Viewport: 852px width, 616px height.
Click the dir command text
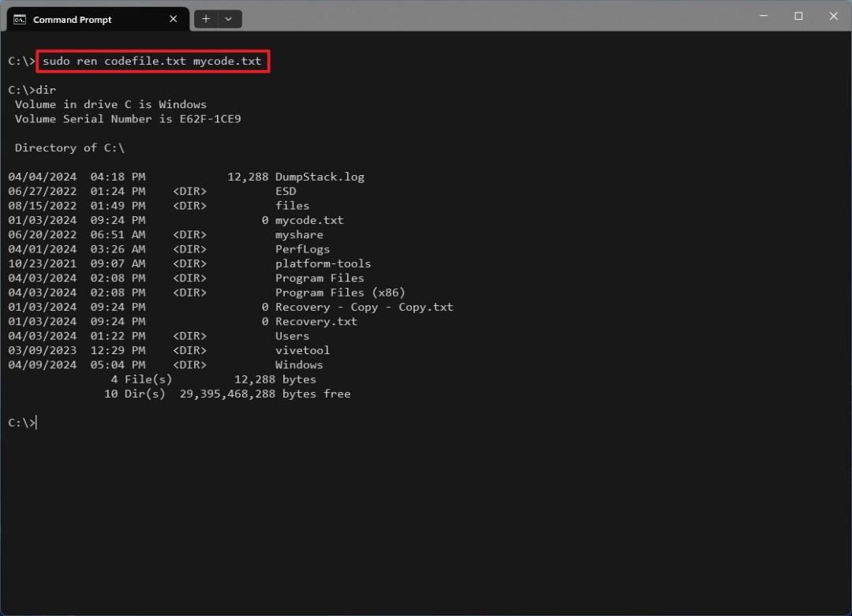(47, 90)
